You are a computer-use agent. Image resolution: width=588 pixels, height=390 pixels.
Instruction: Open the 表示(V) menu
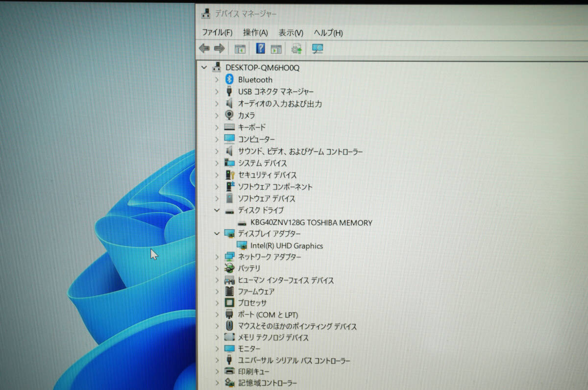coord(291,33)
